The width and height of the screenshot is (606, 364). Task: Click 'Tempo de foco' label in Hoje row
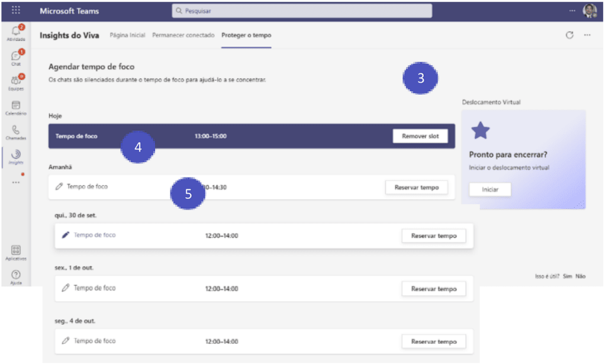pos(76,136)
